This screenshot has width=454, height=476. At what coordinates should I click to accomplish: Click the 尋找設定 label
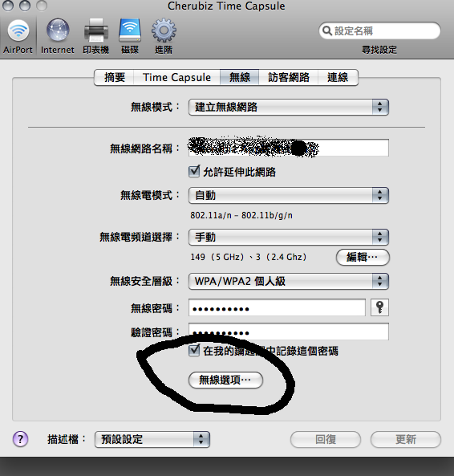click(x=379, y=50)
